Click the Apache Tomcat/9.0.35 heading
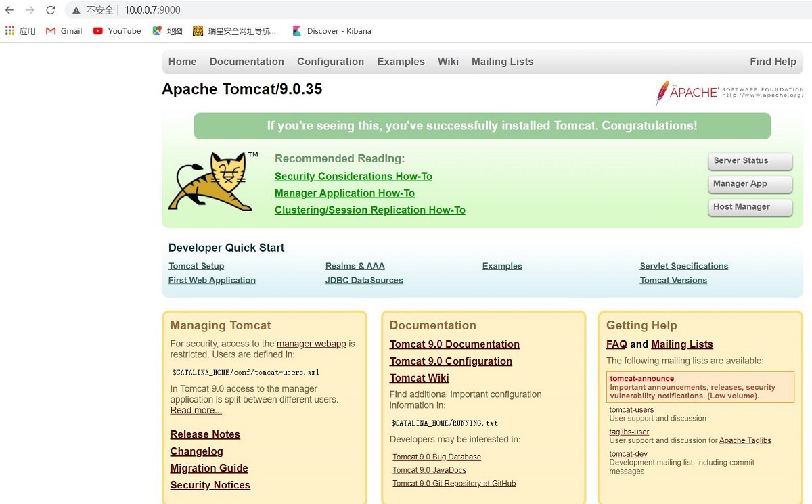 tap(242, 89)
